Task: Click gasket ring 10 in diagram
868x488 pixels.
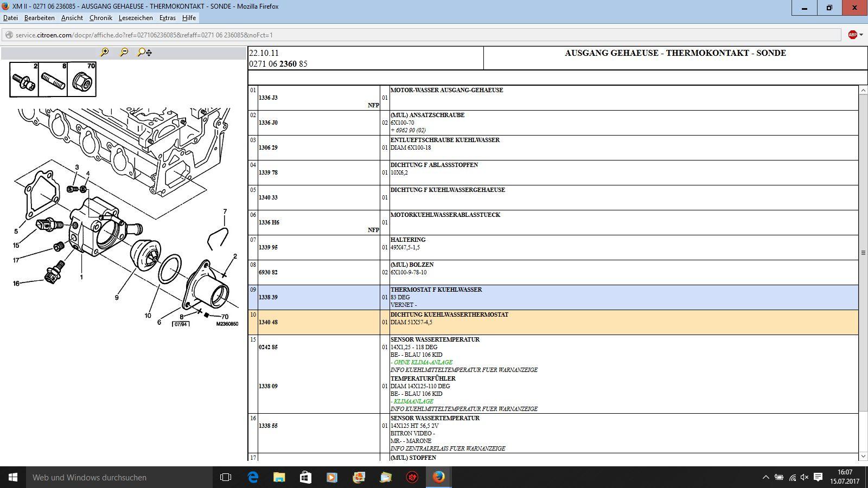Action: tap(170, 269)
